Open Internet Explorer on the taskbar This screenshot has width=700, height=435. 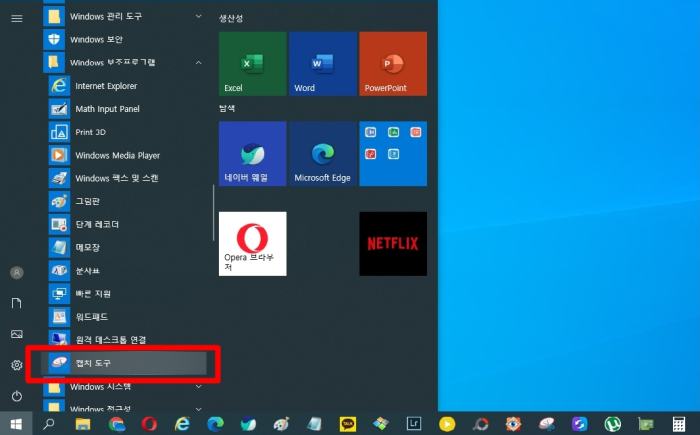click(182, 424)
